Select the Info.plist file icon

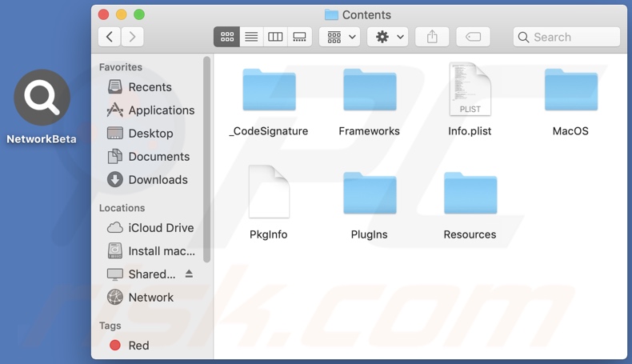[470, 89]
